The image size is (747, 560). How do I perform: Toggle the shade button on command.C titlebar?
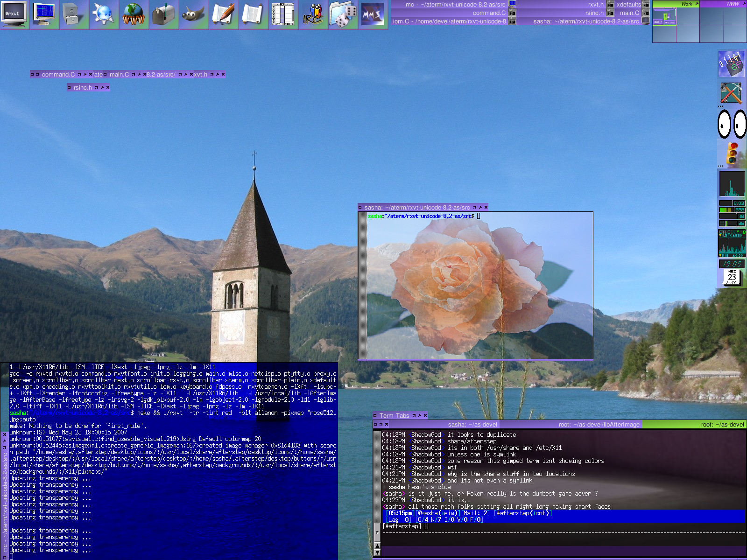(79, 74)
